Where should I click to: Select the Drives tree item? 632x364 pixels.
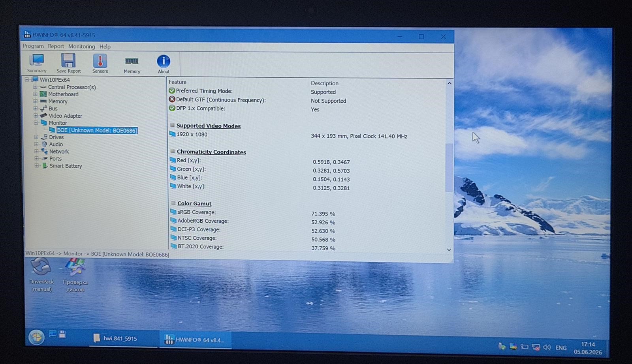[x=56, y=137]
